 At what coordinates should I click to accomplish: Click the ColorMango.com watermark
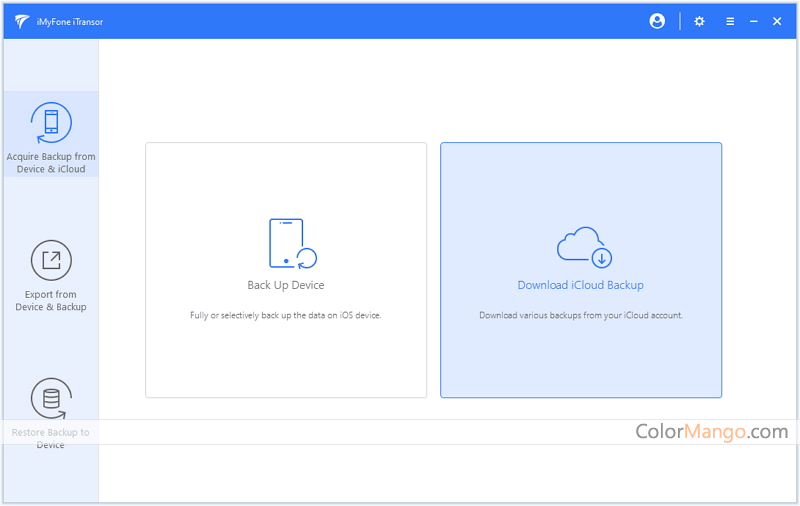coord(711,432)
